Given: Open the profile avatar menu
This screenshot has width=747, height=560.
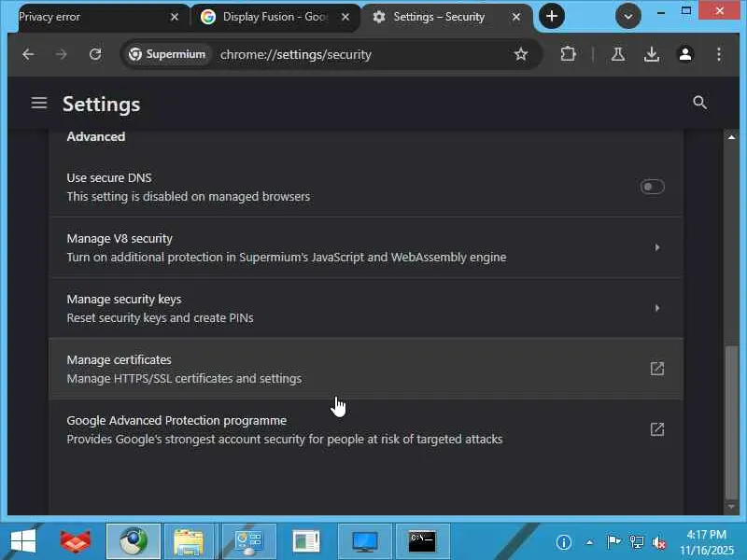Looking at the screenshot, I should click(685, 54).
